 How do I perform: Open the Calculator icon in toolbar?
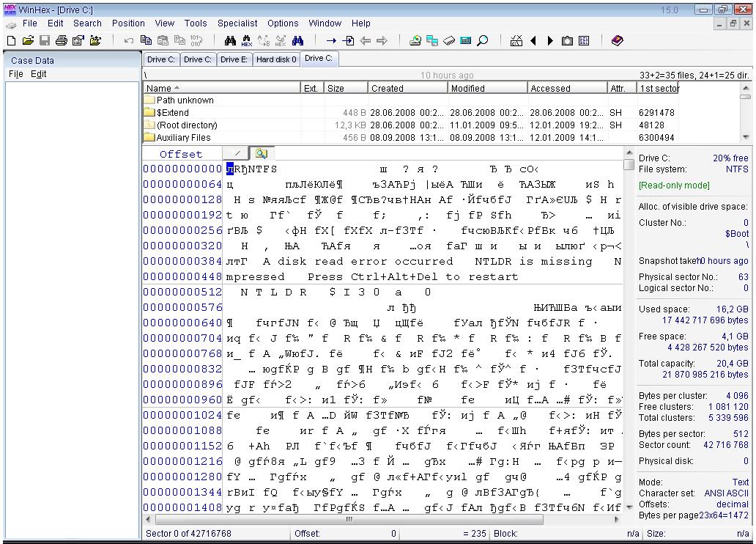466,41
